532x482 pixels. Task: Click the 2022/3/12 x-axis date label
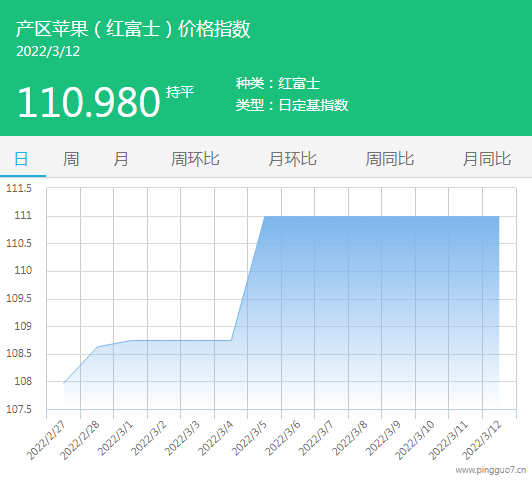click(x=482, y=441)
